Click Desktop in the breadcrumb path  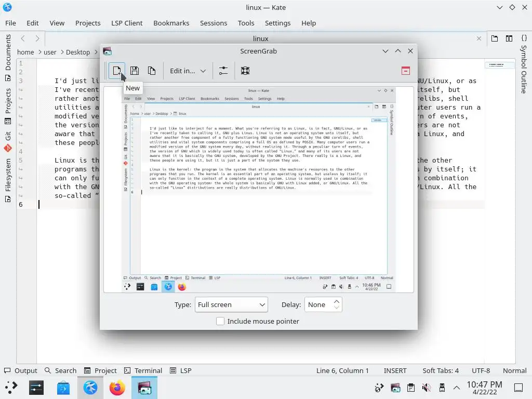(78, 52)
